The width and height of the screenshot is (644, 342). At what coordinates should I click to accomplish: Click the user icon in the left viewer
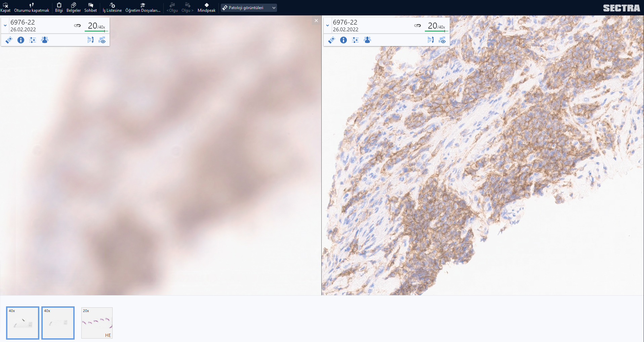click(45, 40)
